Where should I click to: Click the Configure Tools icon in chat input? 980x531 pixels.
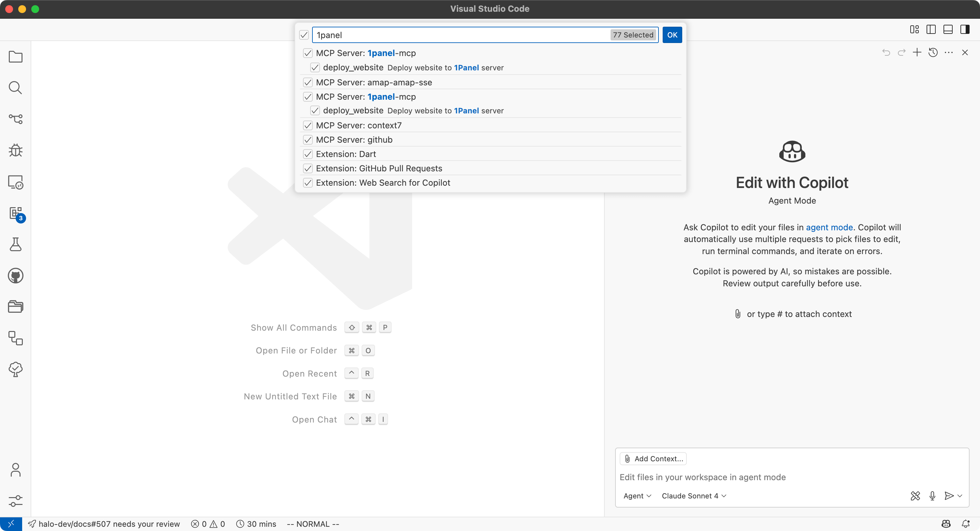click(x=915, y=495)
